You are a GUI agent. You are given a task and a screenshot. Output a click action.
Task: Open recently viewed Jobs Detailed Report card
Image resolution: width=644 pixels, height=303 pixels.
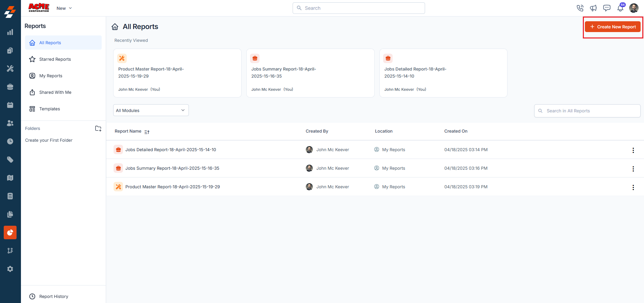[x=443, y=73]
